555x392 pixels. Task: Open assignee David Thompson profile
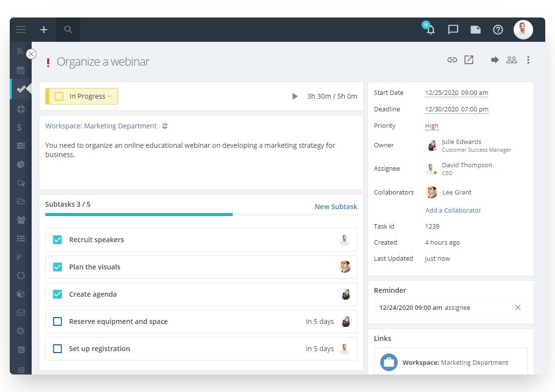(x=467, y=165)
